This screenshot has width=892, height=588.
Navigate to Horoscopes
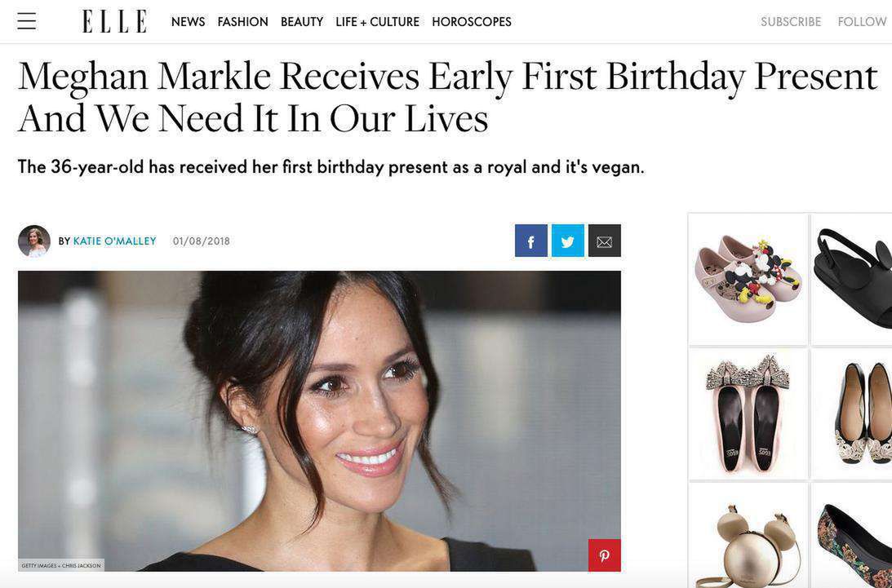click(472, 22)
